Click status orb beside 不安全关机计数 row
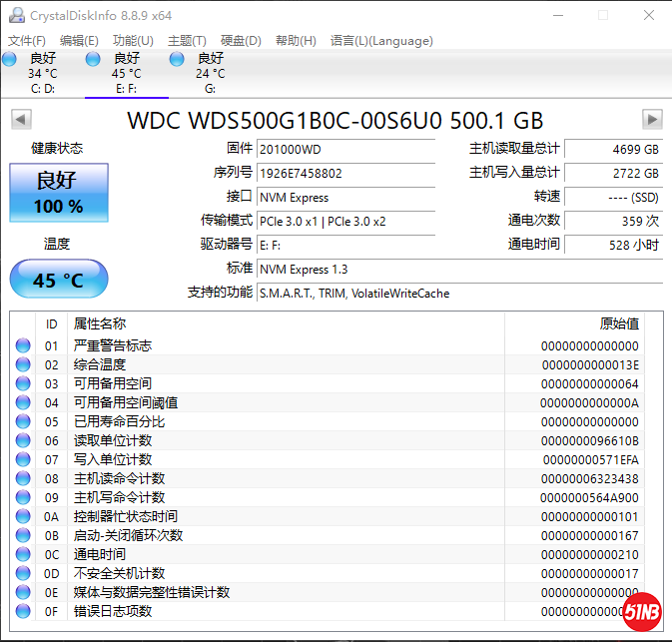 [x=23, y=573]
